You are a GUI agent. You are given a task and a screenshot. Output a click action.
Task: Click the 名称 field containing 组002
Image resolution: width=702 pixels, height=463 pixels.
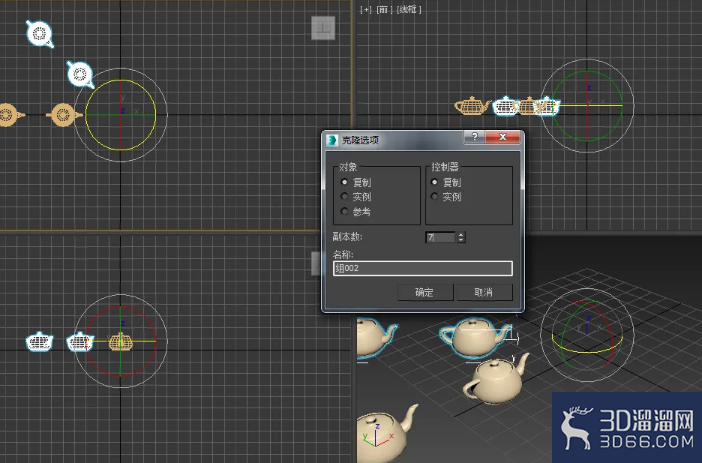point(423,268)
